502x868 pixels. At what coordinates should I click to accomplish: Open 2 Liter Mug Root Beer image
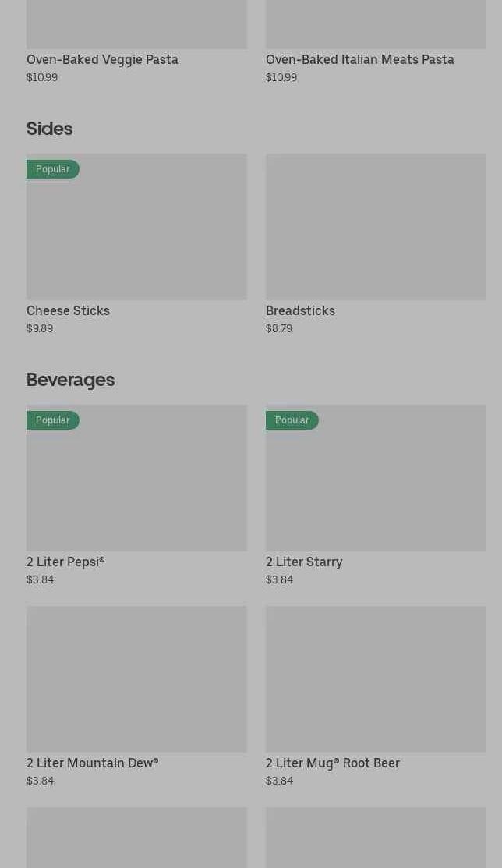(376, 678)
